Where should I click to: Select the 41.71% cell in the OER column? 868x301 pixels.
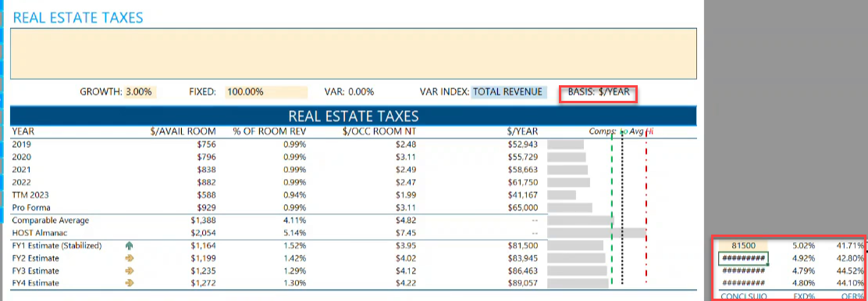pos(850,245)
